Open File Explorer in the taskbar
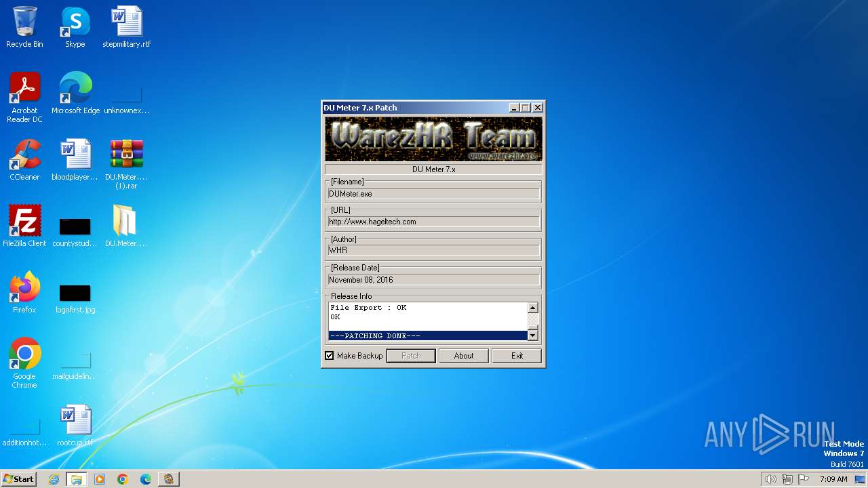 pyautogui.click(x=77, y=479)
